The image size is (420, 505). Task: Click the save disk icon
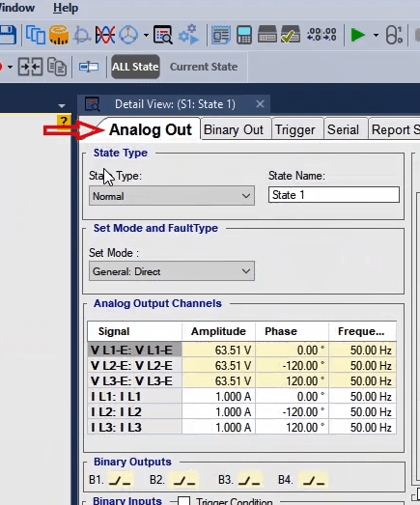tap(7, 35)
